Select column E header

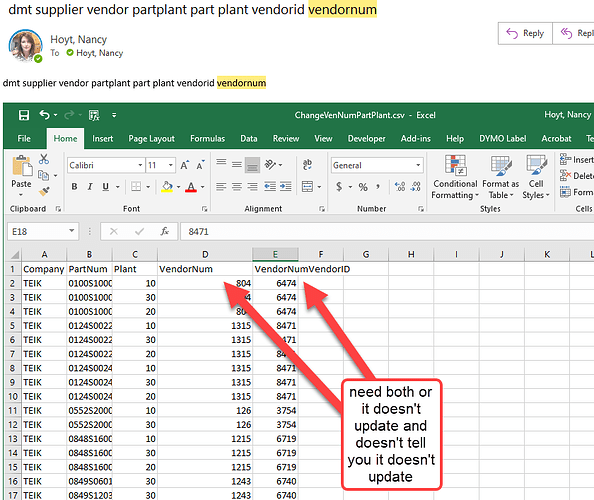point(275,254)
